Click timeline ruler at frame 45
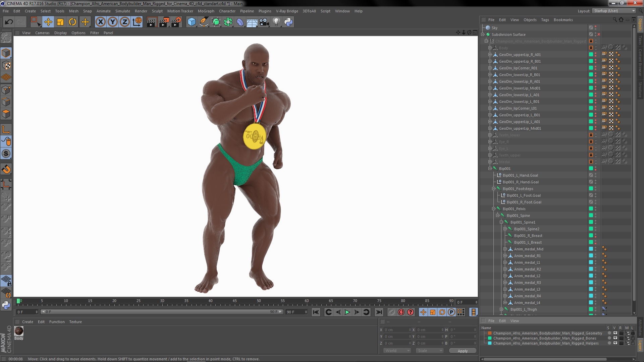Image resolution: width=644 pixels, height=362 pixels. [x=234, y=302]
